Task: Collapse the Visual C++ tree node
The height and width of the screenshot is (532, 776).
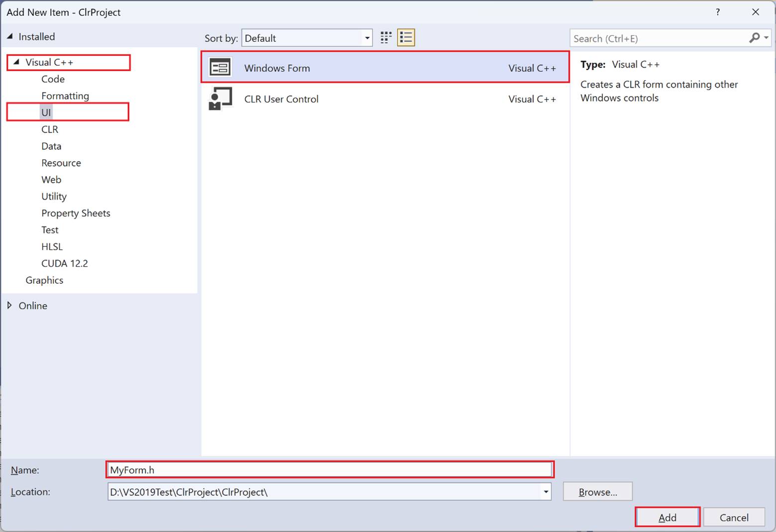Action: (x=16, y=62)
